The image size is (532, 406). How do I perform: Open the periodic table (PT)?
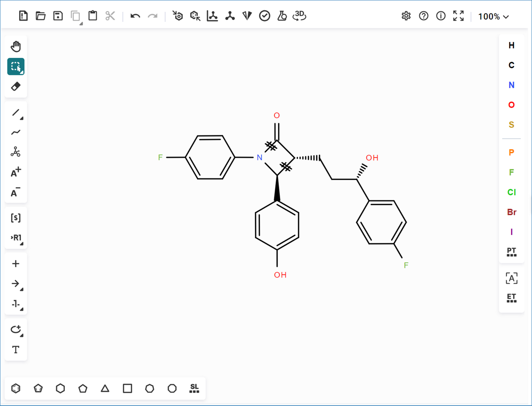coord(512,252)
